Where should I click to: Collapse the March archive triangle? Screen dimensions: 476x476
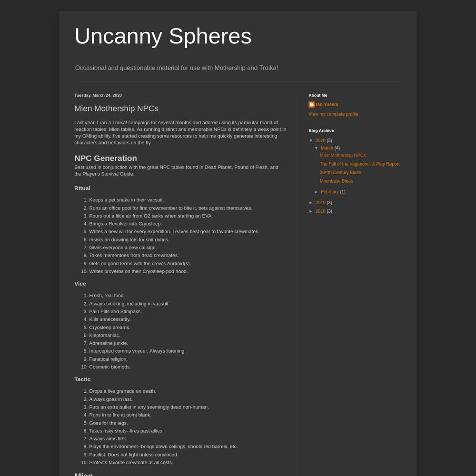tap(317, 148)
